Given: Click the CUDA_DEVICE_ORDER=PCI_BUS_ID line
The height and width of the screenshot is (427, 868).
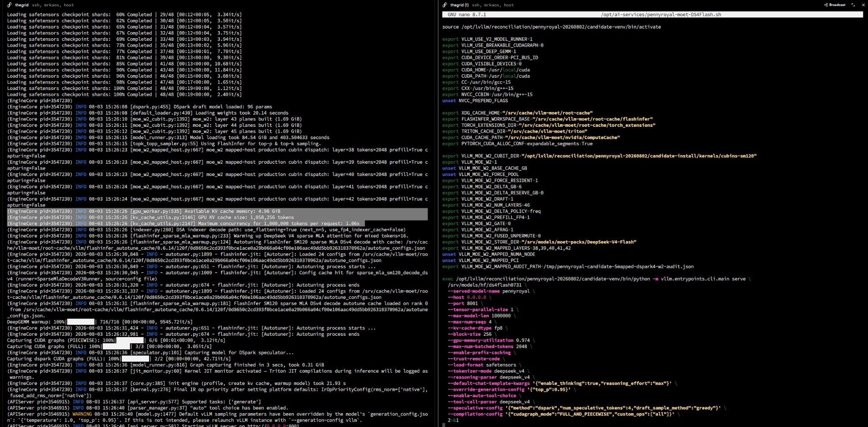Looking at the screenshot, I should (490, 58).
